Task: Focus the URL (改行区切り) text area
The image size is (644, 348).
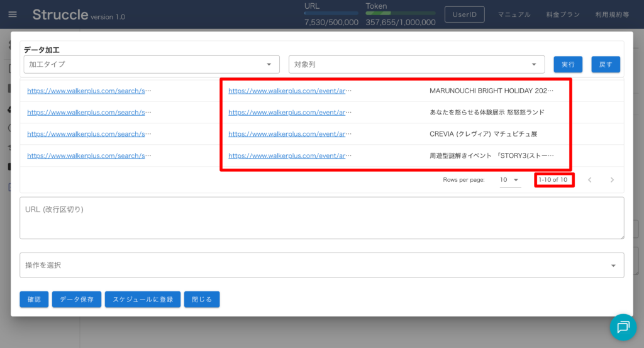Action: click(x=321, y=218)
